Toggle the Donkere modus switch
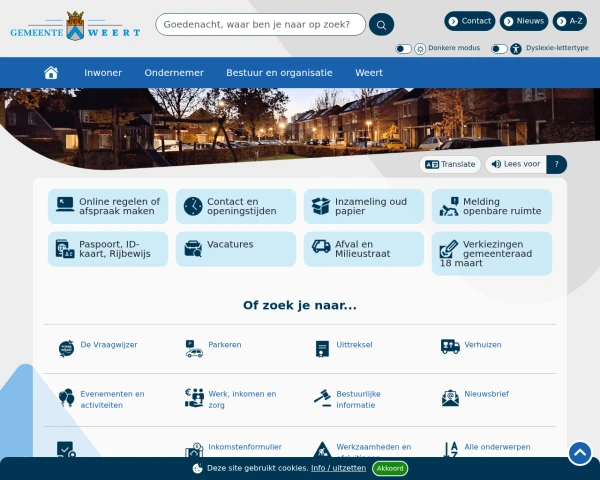The width and height of the screenshot is (600, 480). [403, 49]
